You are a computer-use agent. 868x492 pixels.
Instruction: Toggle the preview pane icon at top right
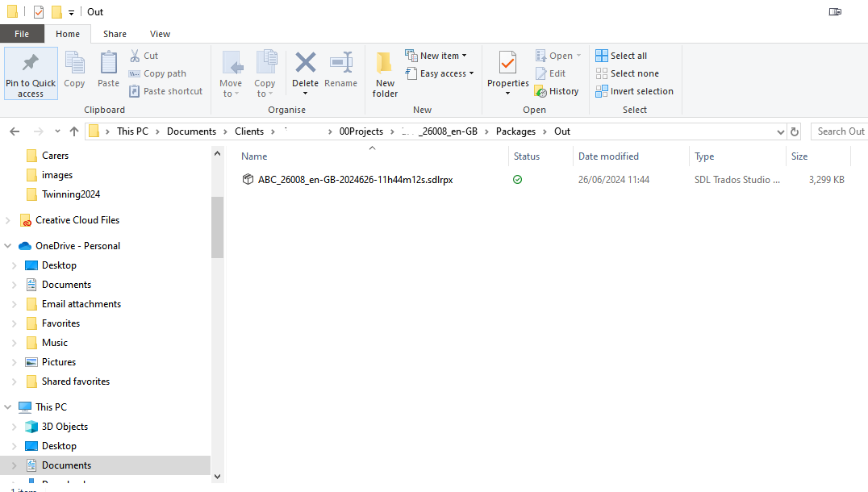(x=835, y=11)
